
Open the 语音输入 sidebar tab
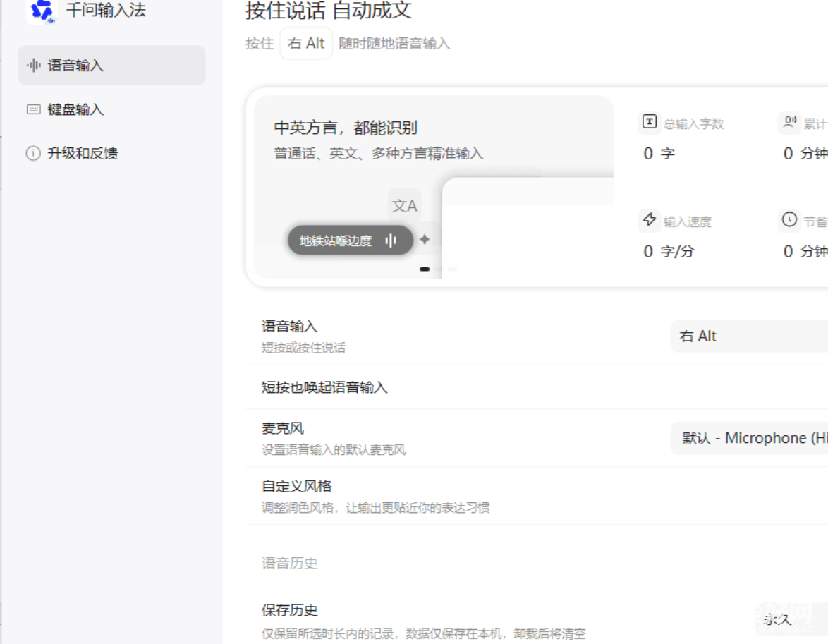111,66
